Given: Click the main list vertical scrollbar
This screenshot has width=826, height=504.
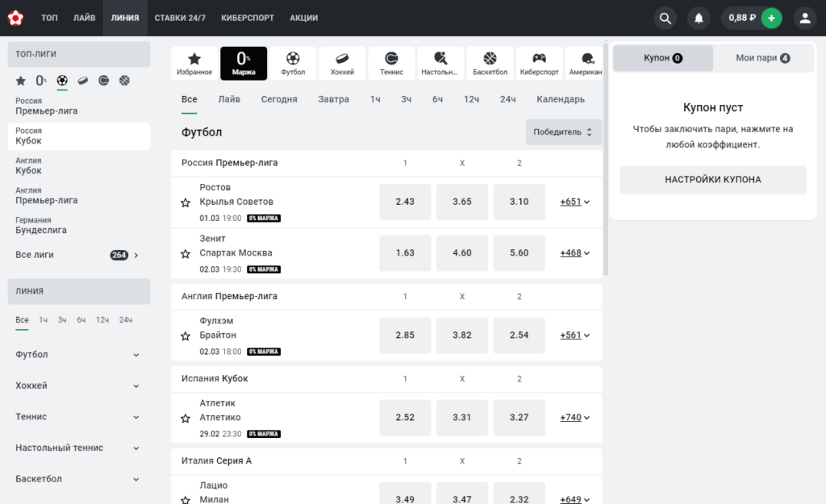Looking at the screenshot, I should pos(606,158).
